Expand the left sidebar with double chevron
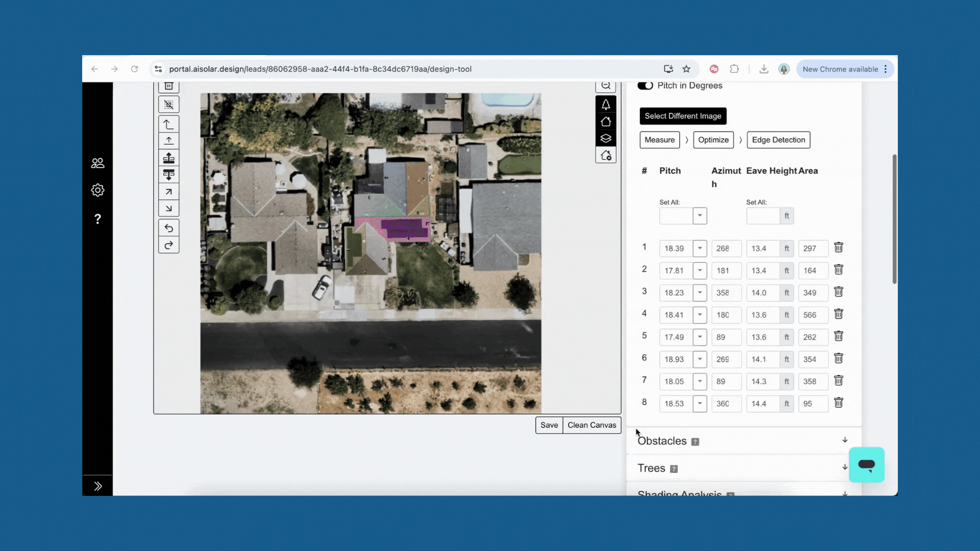 click(x=97, y=486)
